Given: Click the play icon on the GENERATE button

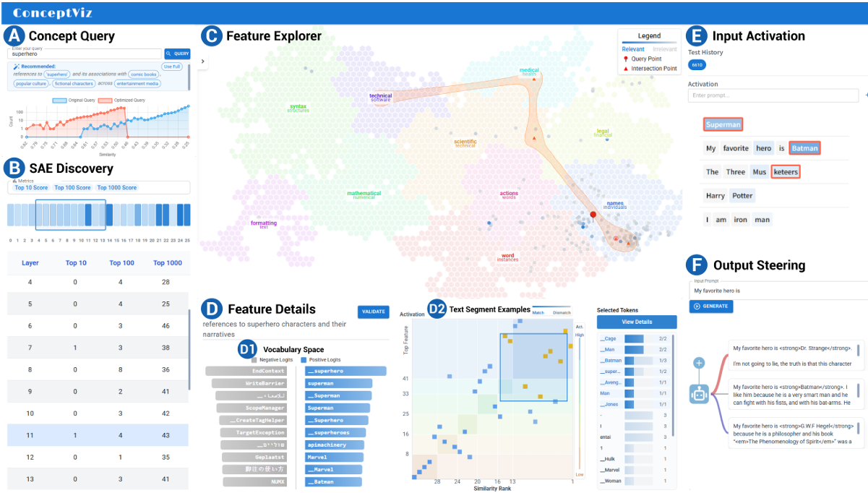Looking at the screenshot, I should tap(697, 306).
